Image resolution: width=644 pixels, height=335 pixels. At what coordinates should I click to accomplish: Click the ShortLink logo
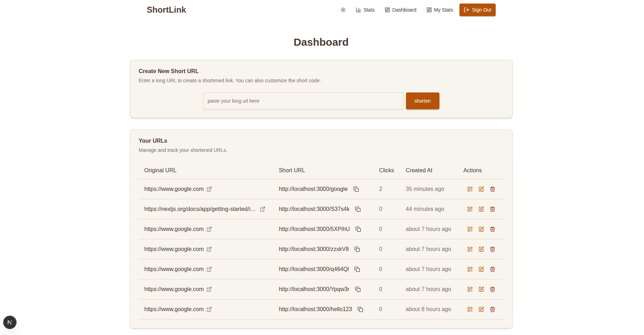click(166, 10)
